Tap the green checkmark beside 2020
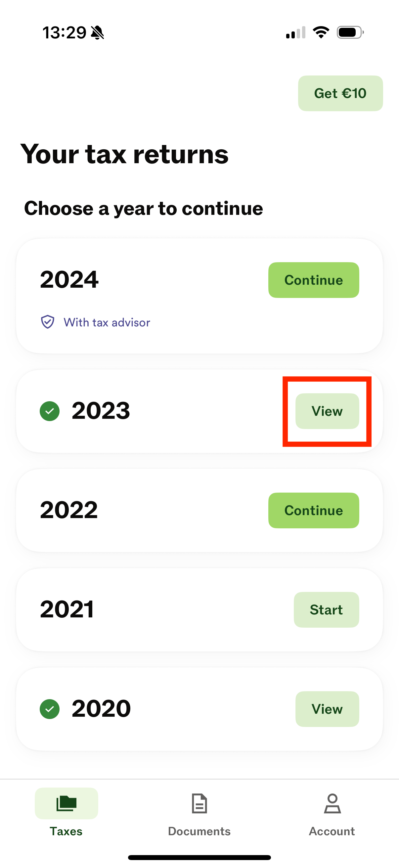Screen dimensions: 399x868 50,709
